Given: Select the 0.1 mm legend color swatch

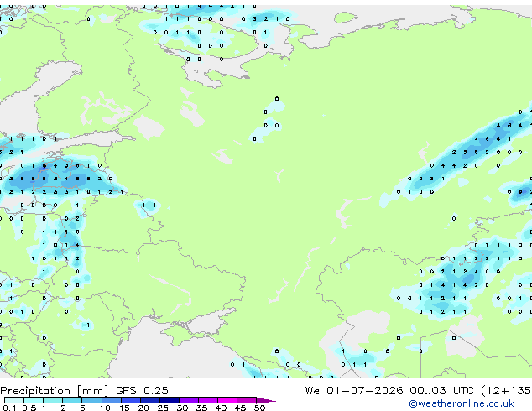Looking at the screenshot, I should click(x=14, y=400).
